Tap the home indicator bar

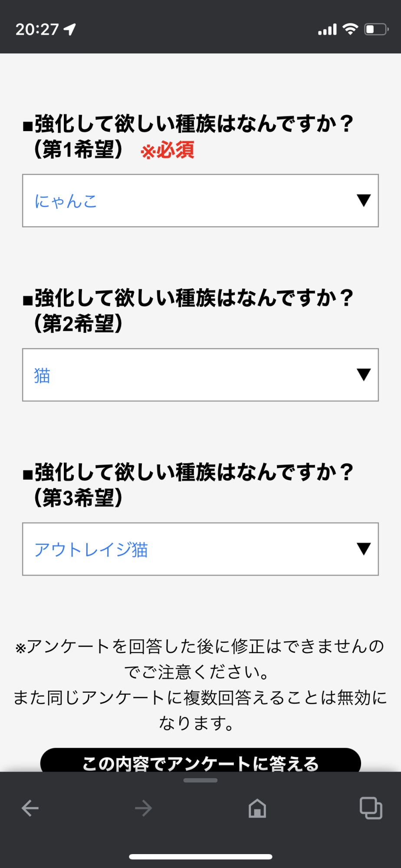point(200,857)
